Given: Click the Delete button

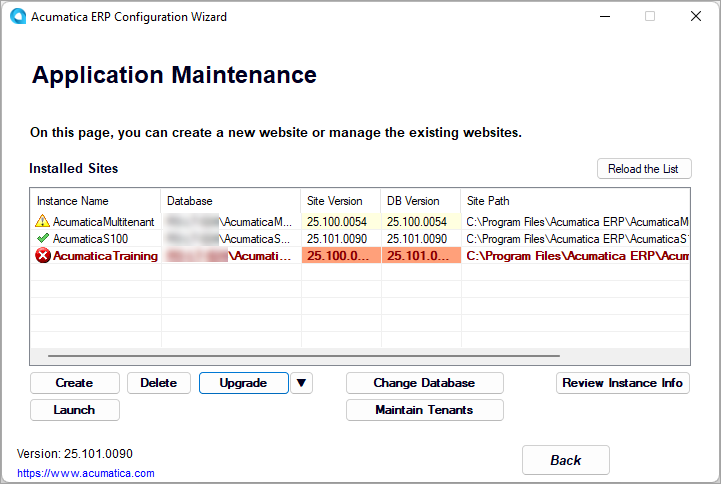Looking at the screenshot, I should point(159,383).
